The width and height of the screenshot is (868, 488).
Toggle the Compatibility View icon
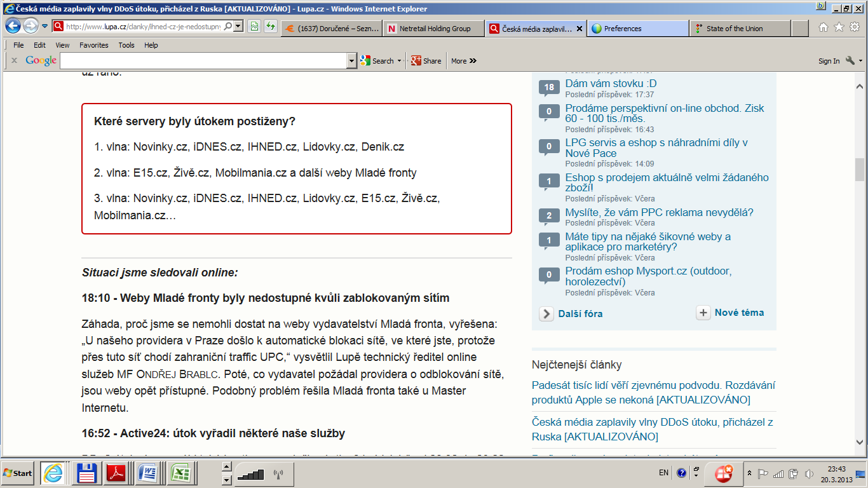point(255,27)
